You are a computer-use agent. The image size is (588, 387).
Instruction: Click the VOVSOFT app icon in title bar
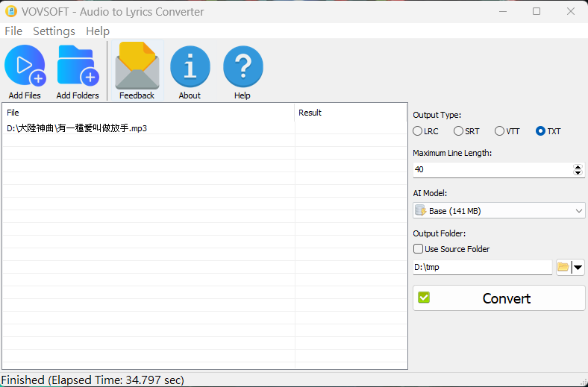[11, 12]
